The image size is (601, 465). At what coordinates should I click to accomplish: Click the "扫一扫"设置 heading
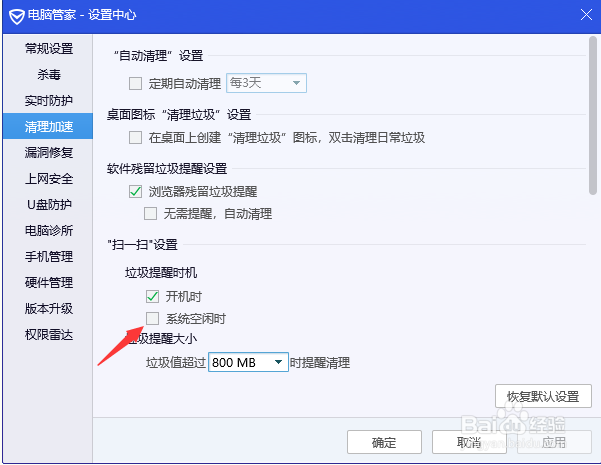point(143,245)
